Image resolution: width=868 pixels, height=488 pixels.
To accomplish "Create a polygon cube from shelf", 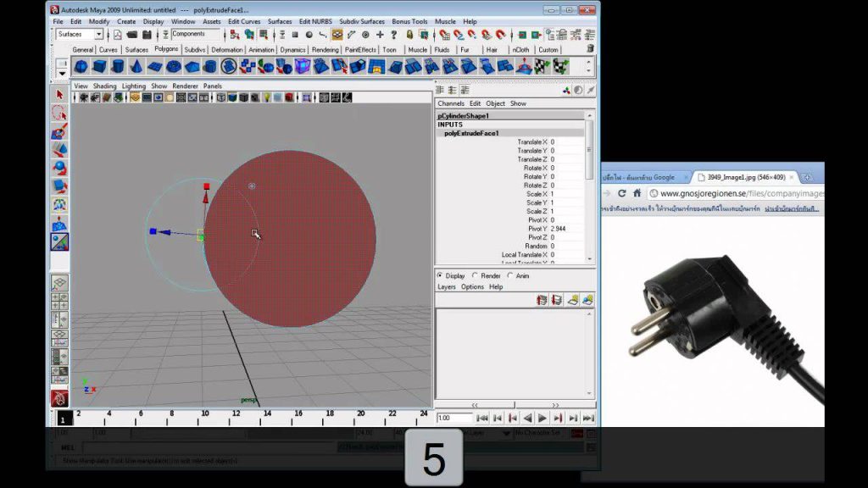I will (100, 67).
